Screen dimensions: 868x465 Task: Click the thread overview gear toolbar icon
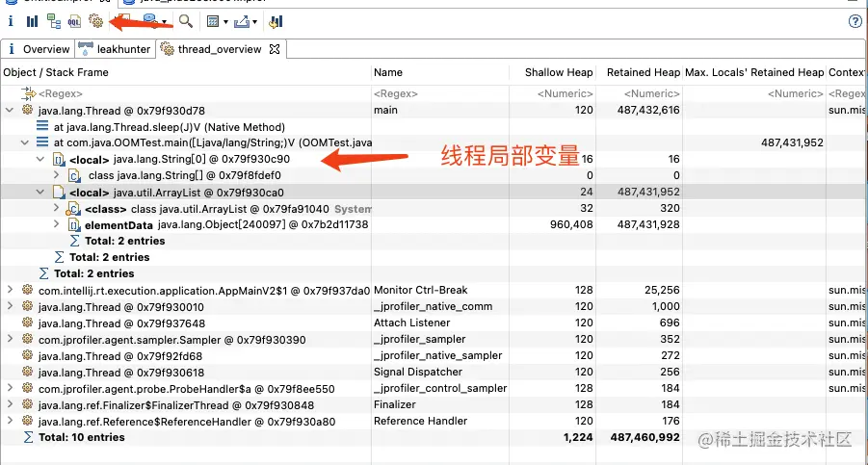pos(95,21)
